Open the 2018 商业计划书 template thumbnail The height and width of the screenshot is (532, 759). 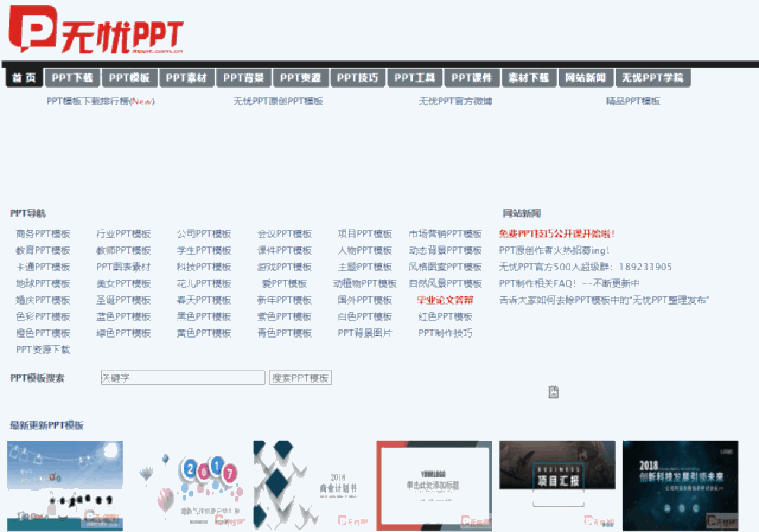click(x=311, y=486)
